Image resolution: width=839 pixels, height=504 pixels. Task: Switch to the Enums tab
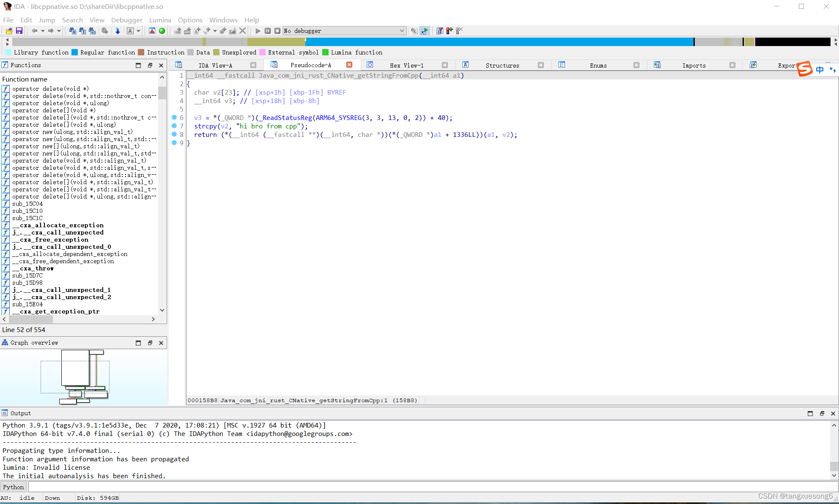(598, 65)
